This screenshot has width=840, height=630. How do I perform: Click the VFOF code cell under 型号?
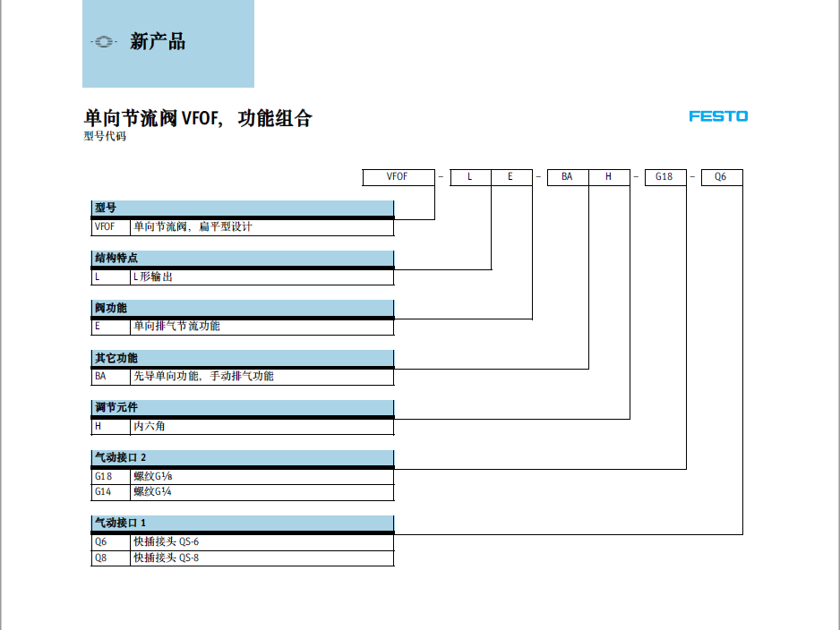pyautogui.click(x=111, y=227)
